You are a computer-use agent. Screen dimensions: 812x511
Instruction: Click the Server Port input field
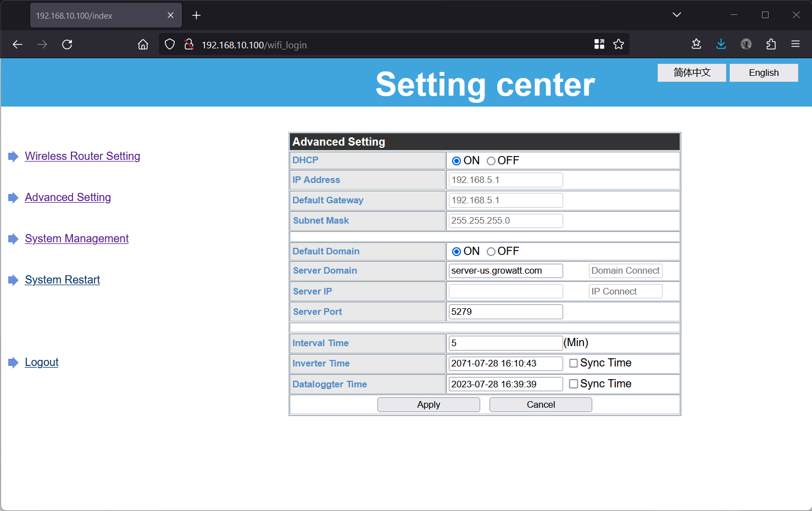(x=505, y=312)
